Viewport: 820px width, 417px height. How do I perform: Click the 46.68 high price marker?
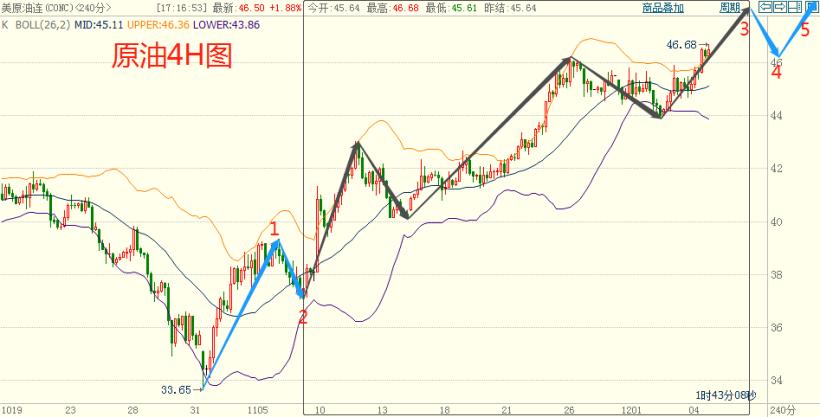coord(680,45)
